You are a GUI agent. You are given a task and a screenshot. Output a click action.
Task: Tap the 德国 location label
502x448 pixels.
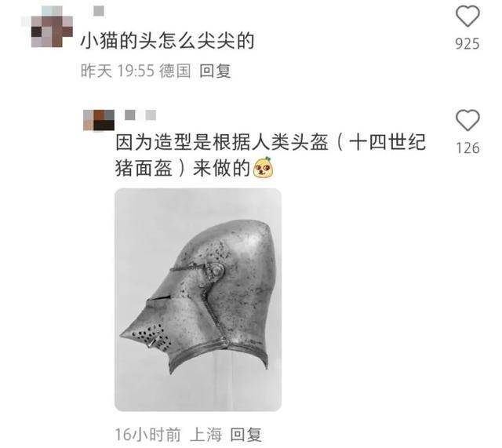coord(175,71)
